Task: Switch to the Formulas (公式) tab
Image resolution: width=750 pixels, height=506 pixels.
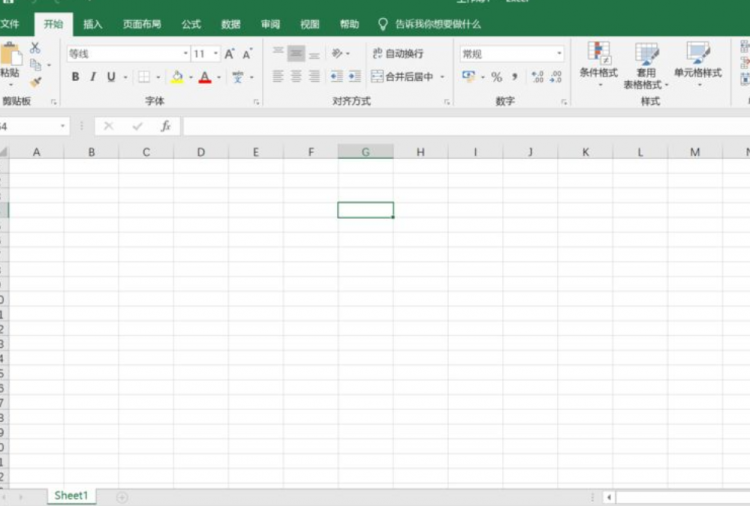Action: click(x=191, y=24)
